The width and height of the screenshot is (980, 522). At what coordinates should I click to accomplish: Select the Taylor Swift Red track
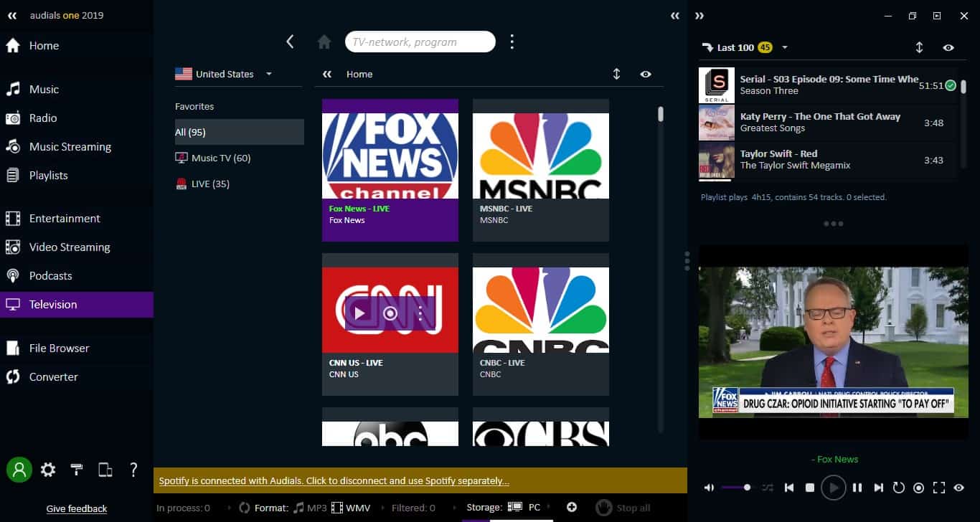click(828, 160)
